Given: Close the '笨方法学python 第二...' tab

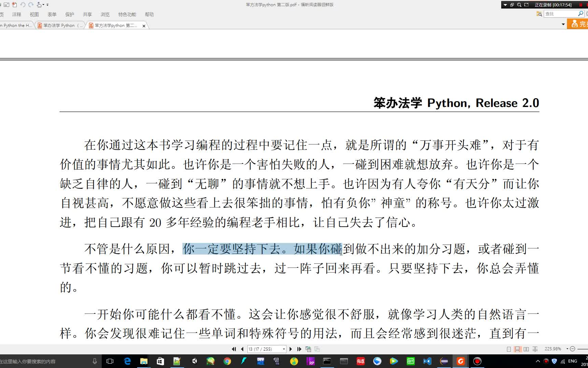Looking at the screenshot, I should click(144, 26).
